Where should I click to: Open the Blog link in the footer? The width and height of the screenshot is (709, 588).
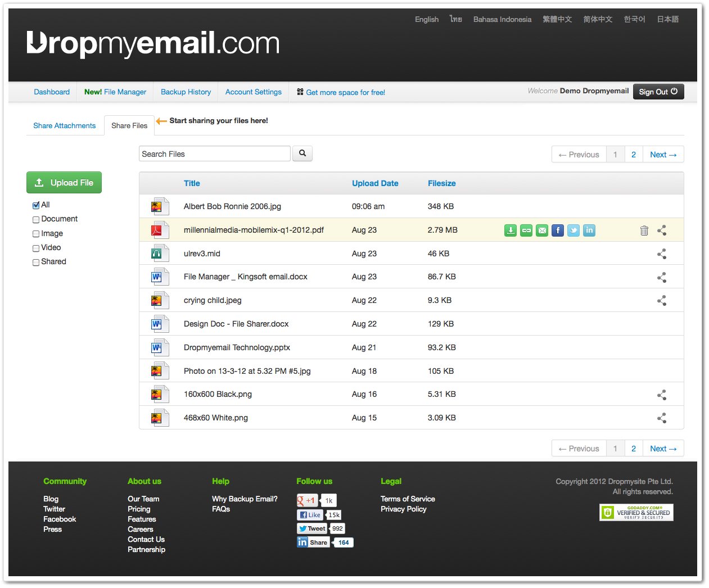(51, 499)
